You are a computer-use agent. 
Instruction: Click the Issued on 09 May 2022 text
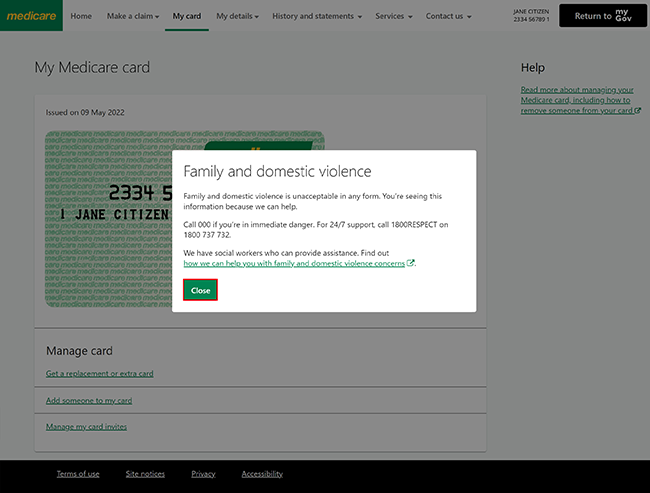click(85, 112)
